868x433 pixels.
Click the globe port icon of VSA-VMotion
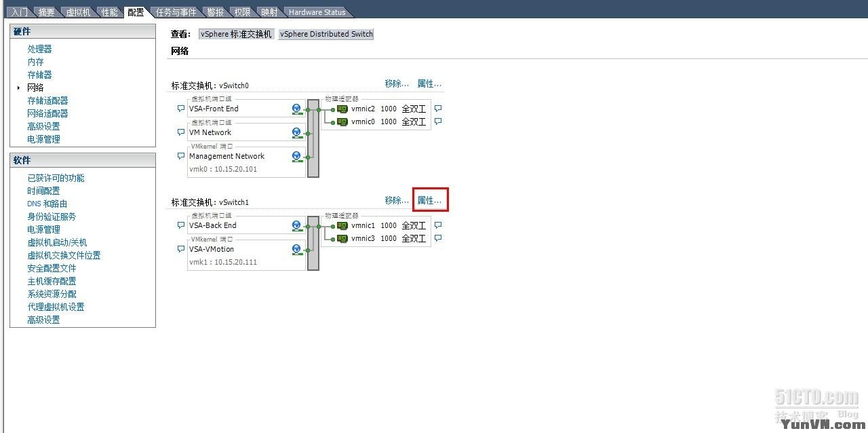point(296,249)
